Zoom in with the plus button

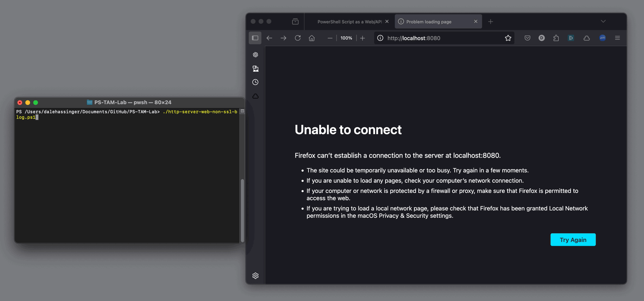363,38
